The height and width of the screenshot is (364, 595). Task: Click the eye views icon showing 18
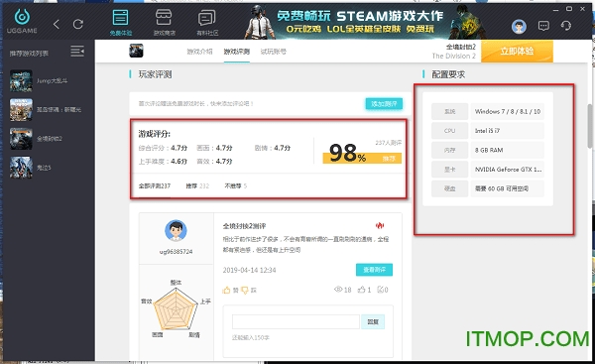pyautogui.click(x=338, y=290)
